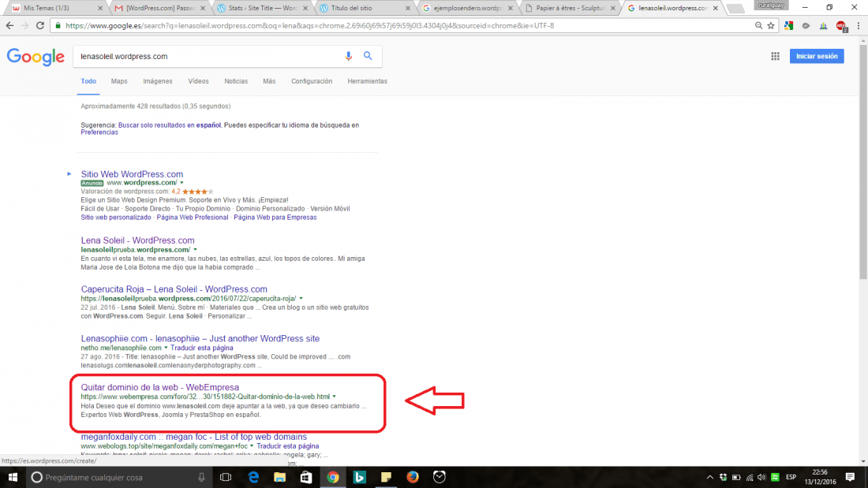The width and height of the screenshot is (868, 488).
Task: Bookmark this page with the star icon
Action: 771,25
